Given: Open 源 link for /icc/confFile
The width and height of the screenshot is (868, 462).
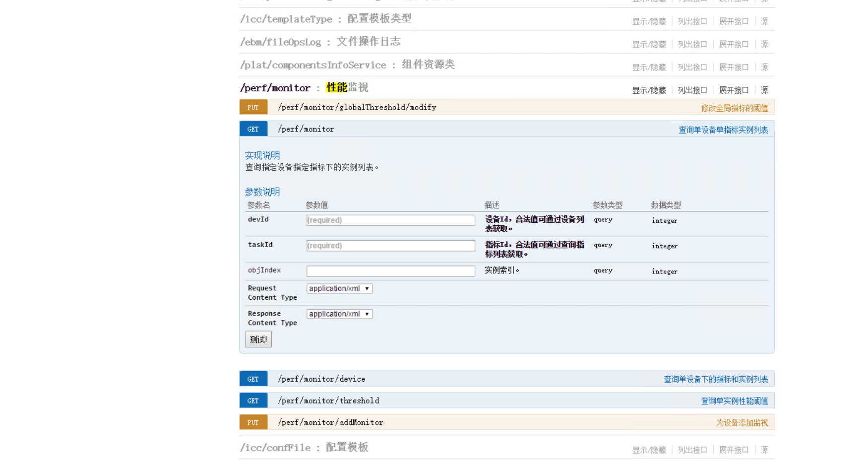Looking at the screenshot, I should (764, 450).
